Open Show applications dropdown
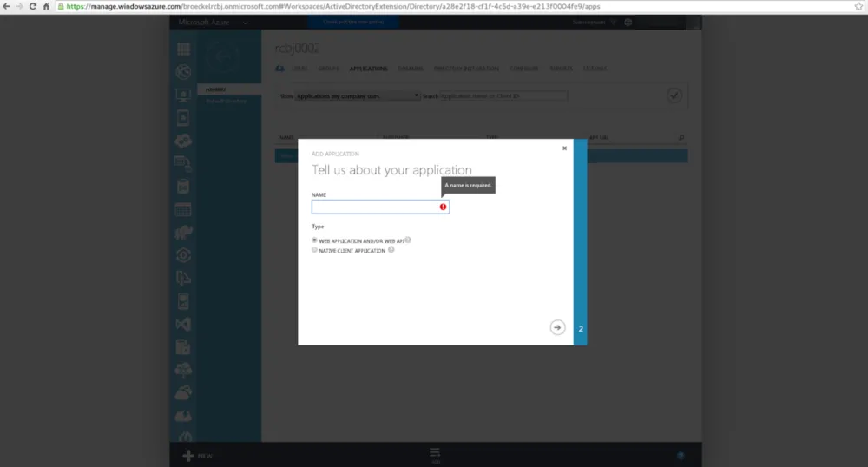This screenshot has height=467, width=868. [x=357, y=95]
